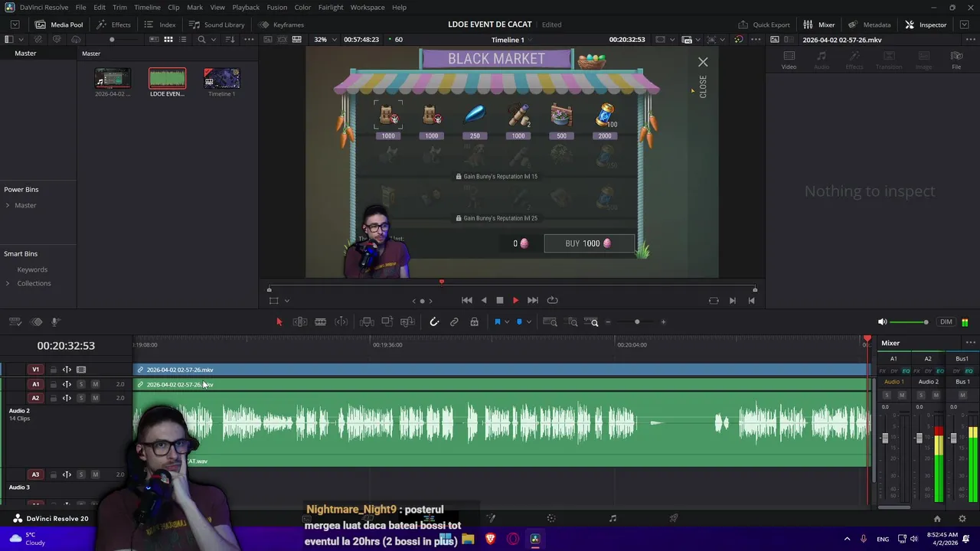980x551 pixels.
Task: Toggle the DIM audio button
Action: click(946, 322)
